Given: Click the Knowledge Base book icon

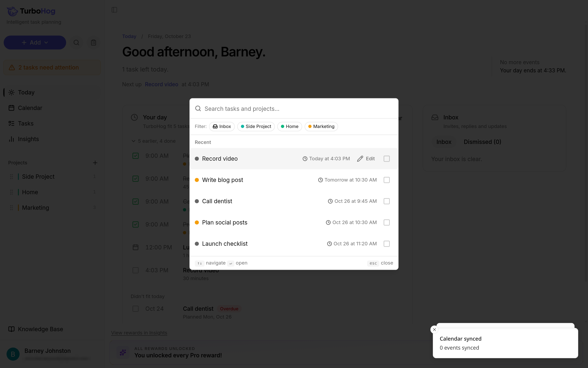Looking at the screenshot, I should point(11,329).
